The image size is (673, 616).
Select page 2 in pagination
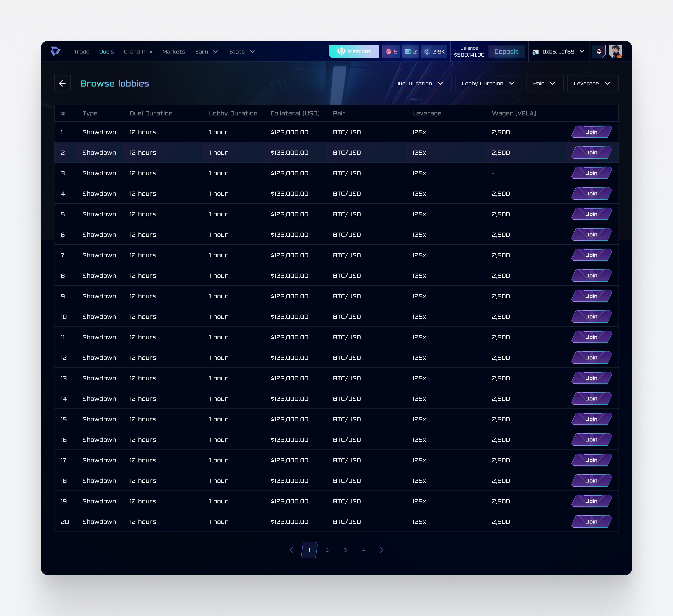point(327,550)
